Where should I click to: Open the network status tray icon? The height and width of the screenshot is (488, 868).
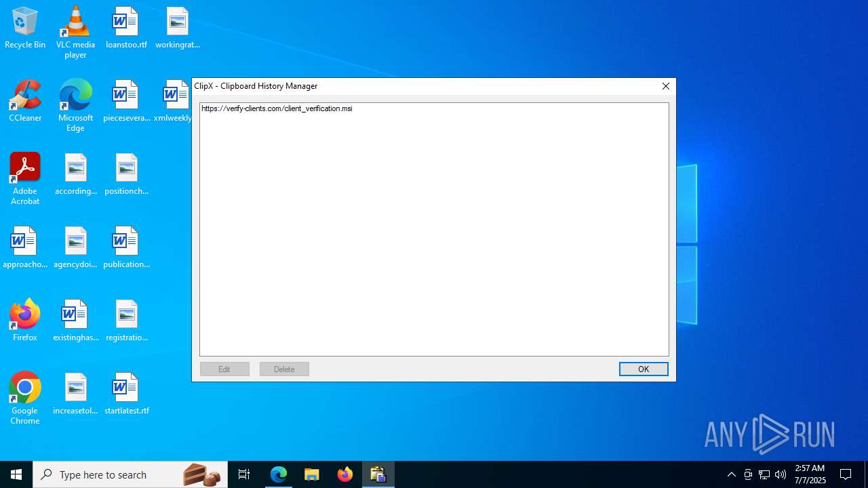pos(764,474)
